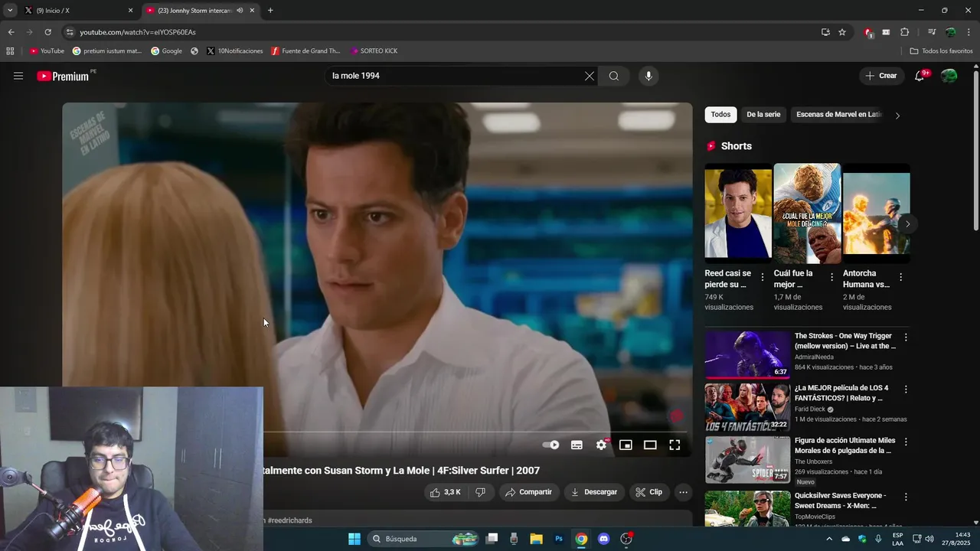Open The Strokes One Way Trigger thumbnail
The height and width of the screenshot is (551, 980).
coord(747,354)
